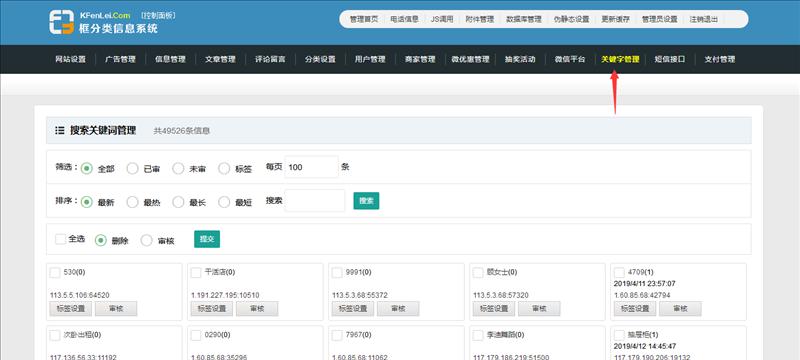Click the 搜索关键词管理 heading

[x=103, y=131]
